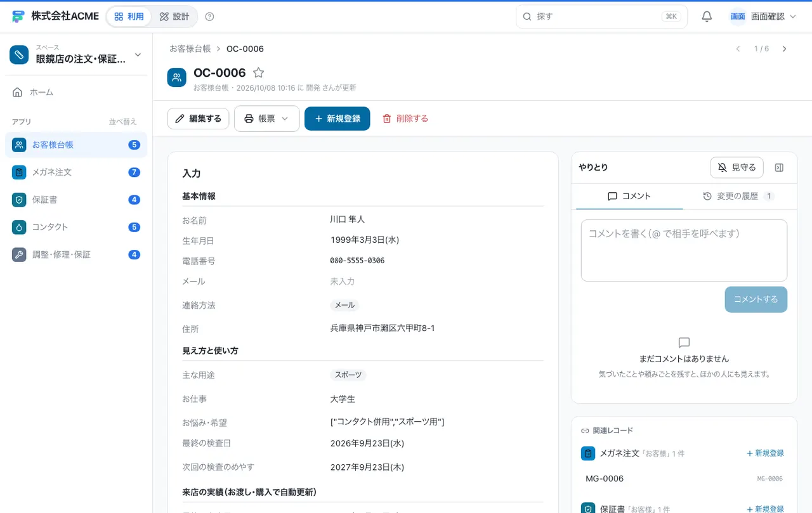The image size is (812, 513).
Task: Go to previous record arrow
Action: coord(738,49)
